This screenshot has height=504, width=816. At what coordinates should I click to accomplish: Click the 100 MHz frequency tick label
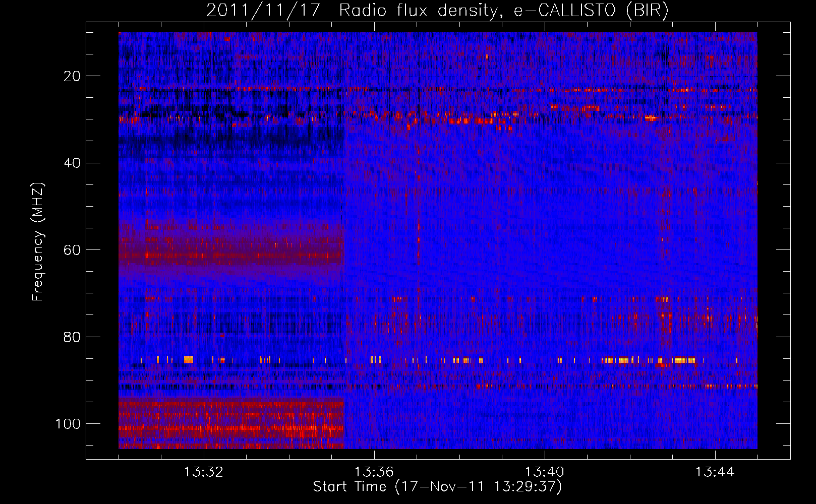[68, 424]
